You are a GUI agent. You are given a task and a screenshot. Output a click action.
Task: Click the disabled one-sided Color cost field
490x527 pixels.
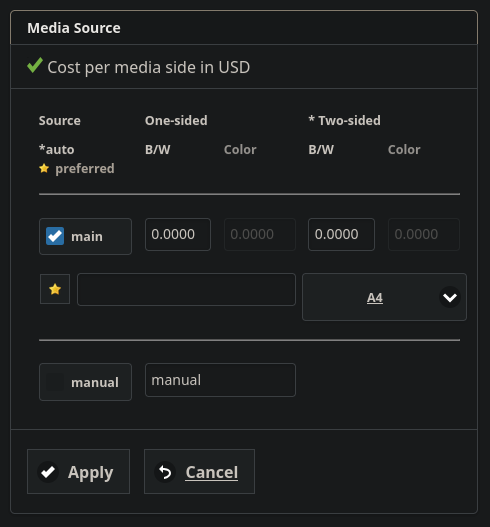(260, 234)
